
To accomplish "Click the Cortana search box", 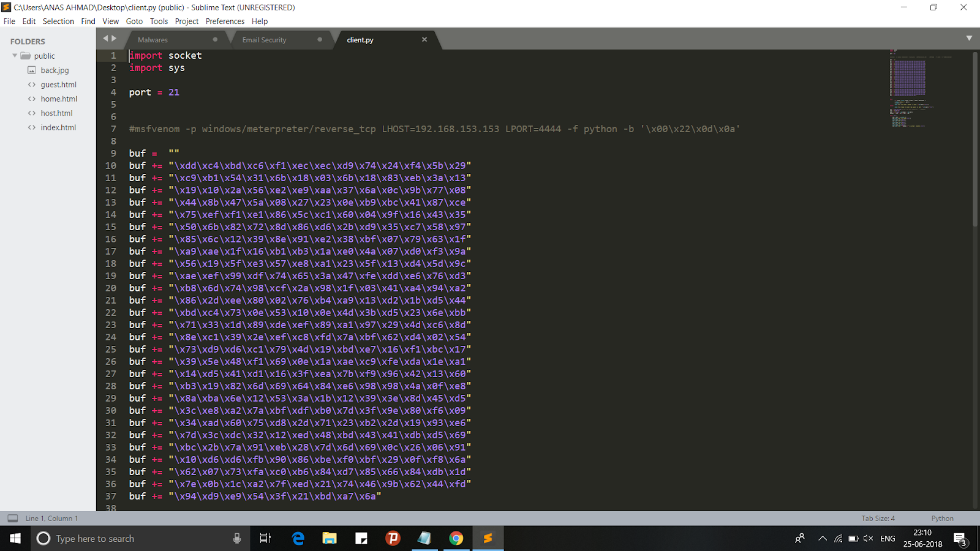I will 140,538.
